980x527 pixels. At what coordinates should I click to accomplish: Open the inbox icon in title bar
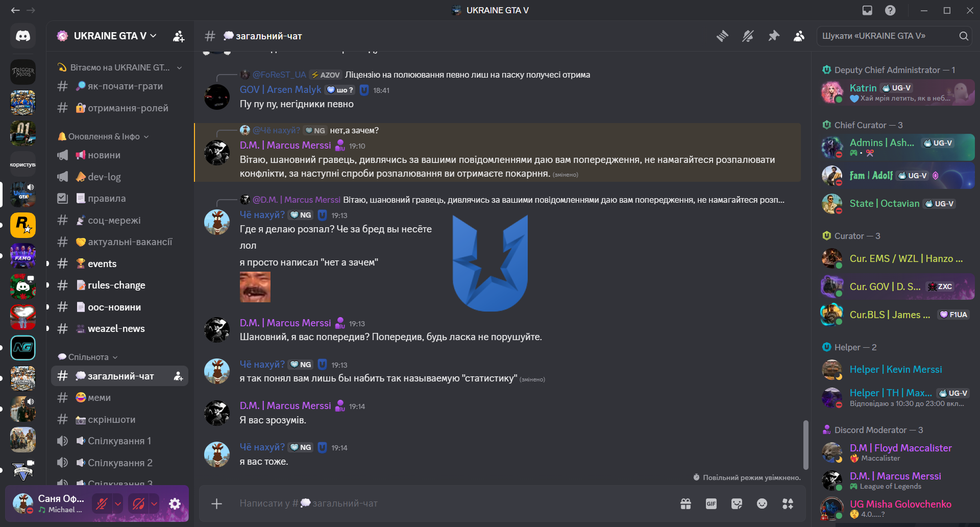[x=867, y=10]
